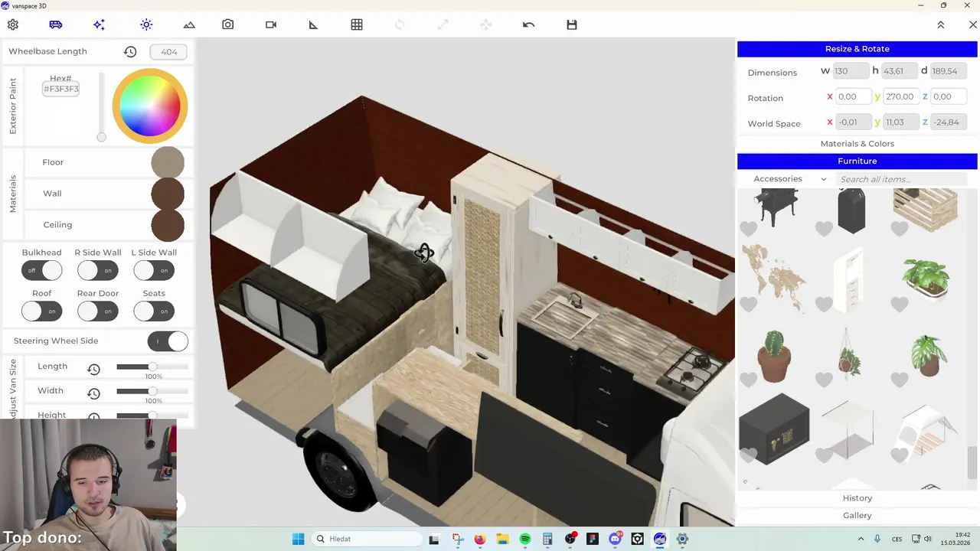
Task: Select the angle measure tool
Action: (x=313, y=24)
